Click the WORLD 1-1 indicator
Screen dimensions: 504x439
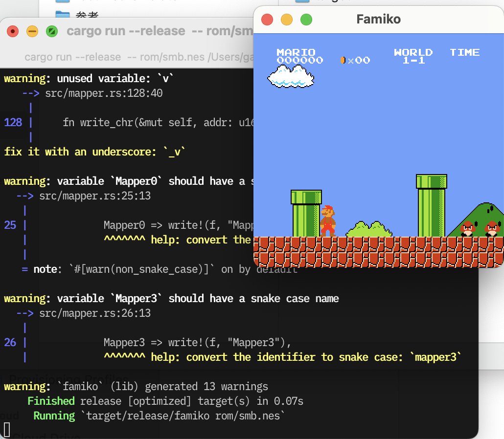(413, 56)
